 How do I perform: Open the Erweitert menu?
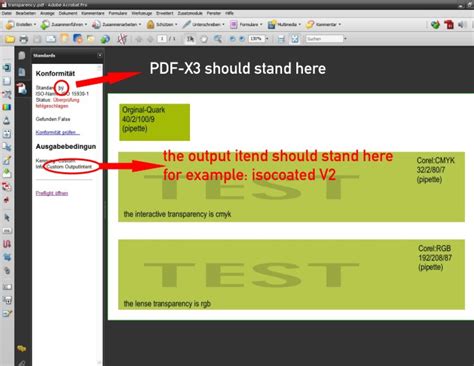(165, 13)
